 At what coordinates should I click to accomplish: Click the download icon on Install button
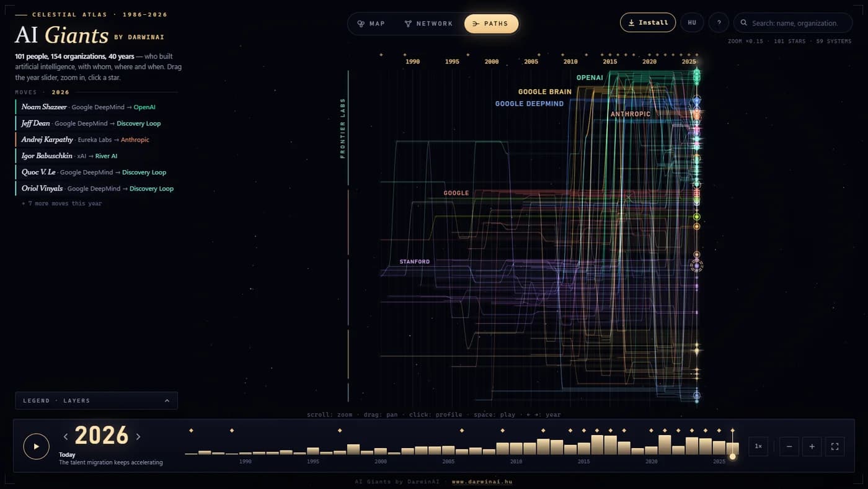tap(631, 22)
